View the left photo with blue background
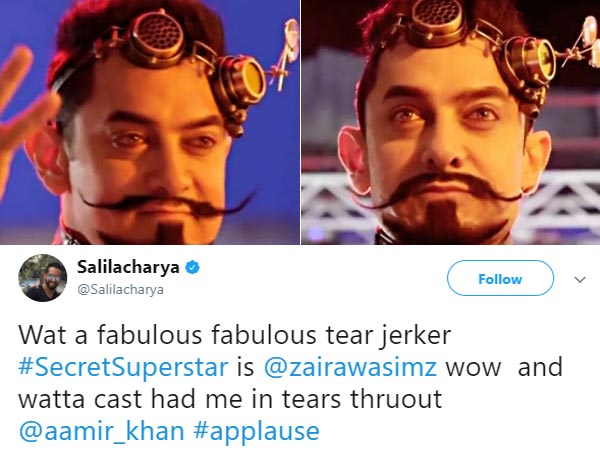This screenshot has width=600, height=450. 150,122
